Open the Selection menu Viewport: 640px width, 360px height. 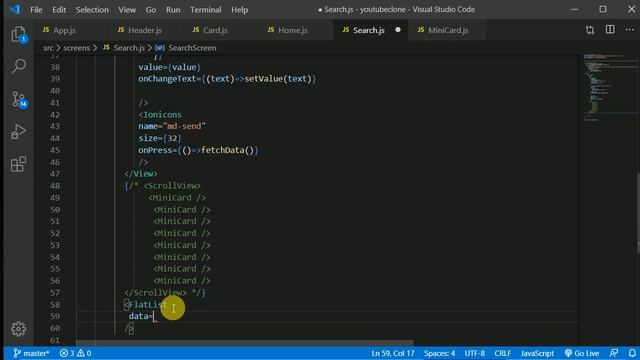[x=92, y=9]
